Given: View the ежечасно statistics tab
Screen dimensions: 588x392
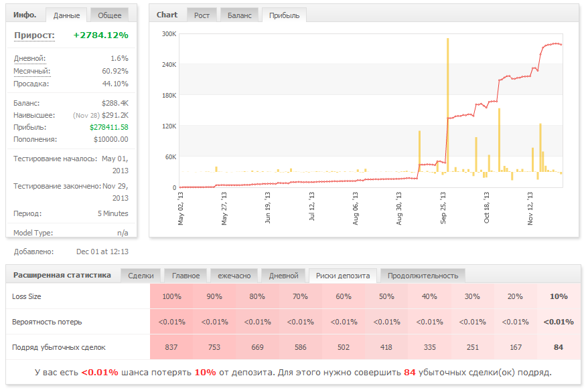Looking at the screenshot, I should coord(234,276).
